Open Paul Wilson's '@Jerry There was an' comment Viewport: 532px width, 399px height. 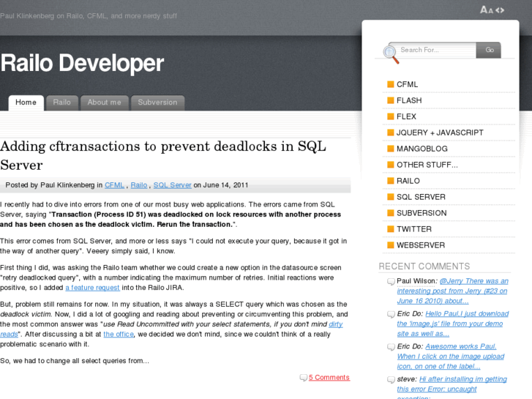[453, 291]
